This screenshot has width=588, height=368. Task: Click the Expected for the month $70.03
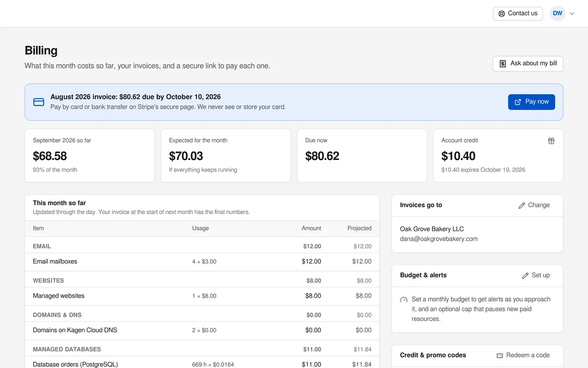(x=186, y=156)
